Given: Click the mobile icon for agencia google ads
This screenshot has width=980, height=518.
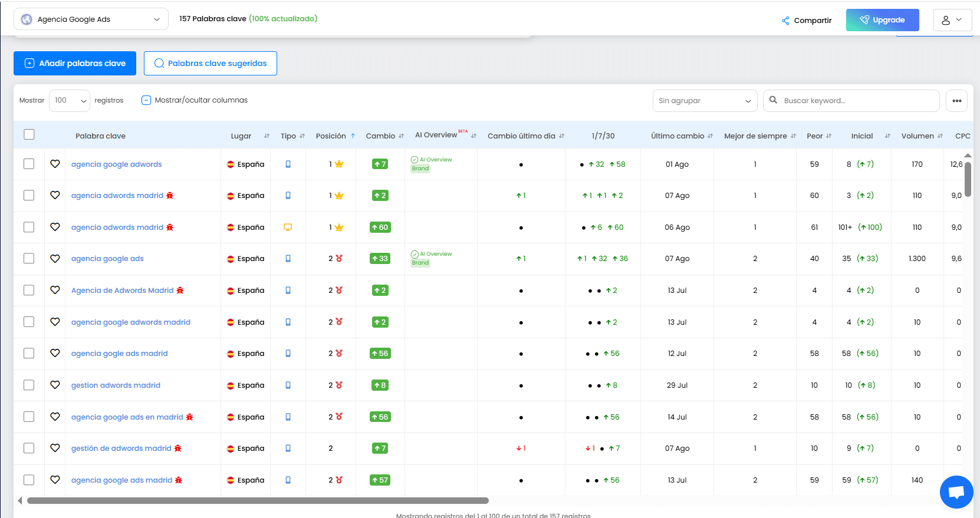Looking at the screenshot, I should point(288,259).
